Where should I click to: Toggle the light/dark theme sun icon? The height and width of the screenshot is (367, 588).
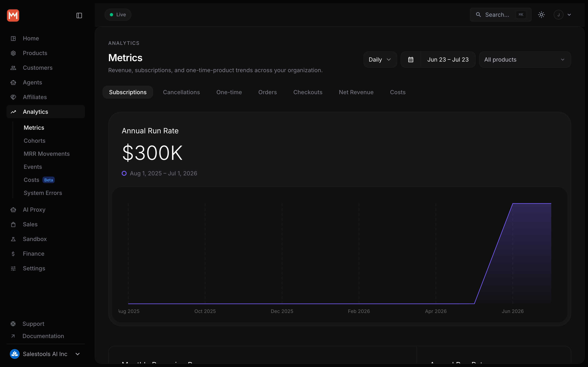(x=541, y=15)
